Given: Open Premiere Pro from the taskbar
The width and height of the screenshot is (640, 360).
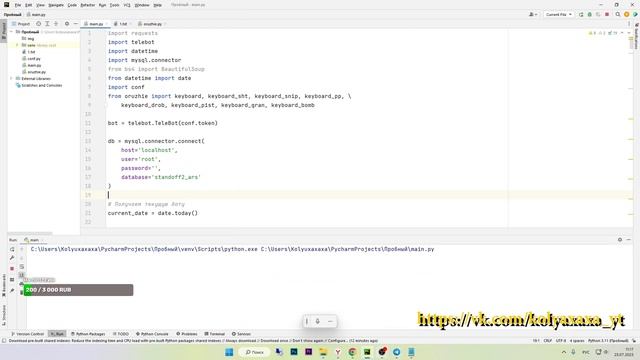Looking at the screenshot, I should (309, 352).
